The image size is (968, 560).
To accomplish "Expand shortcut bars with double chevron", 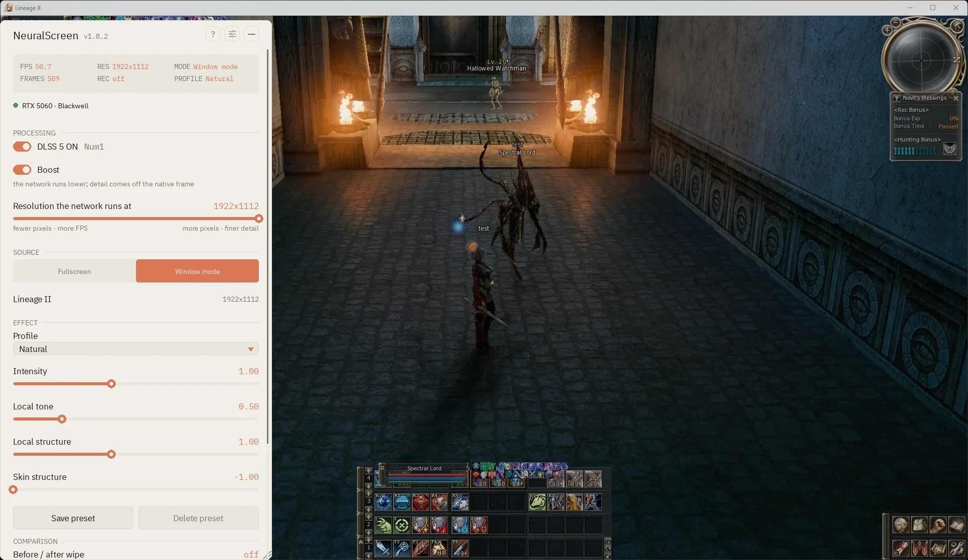I will click(x=361, y=542).
